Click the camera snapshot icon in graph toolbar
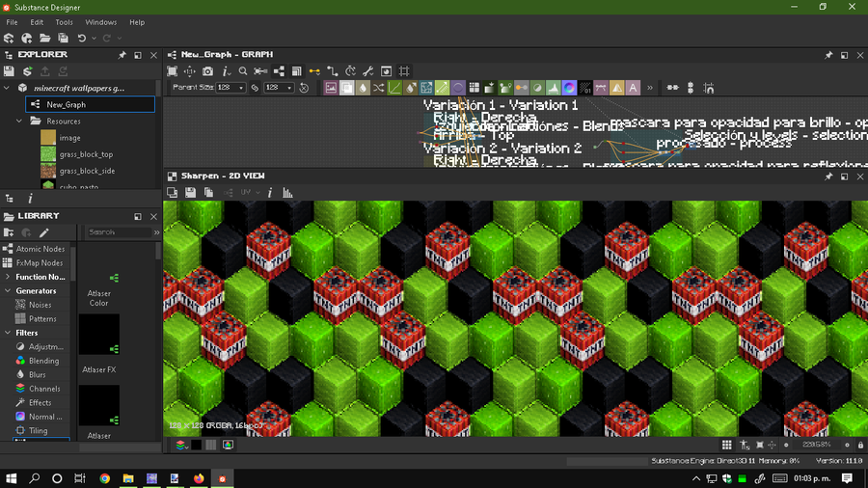 pyautogui.click(x=207, y=71)
